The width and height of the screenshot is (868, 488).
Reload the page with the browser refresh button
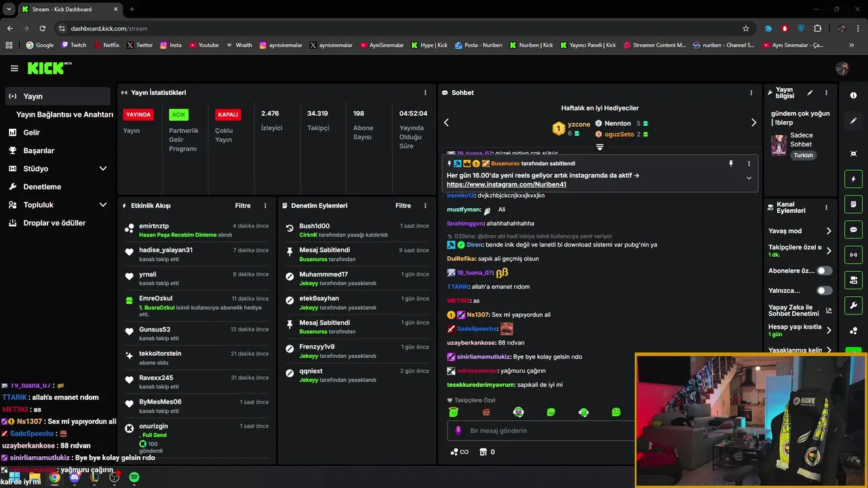click(42, 28)
